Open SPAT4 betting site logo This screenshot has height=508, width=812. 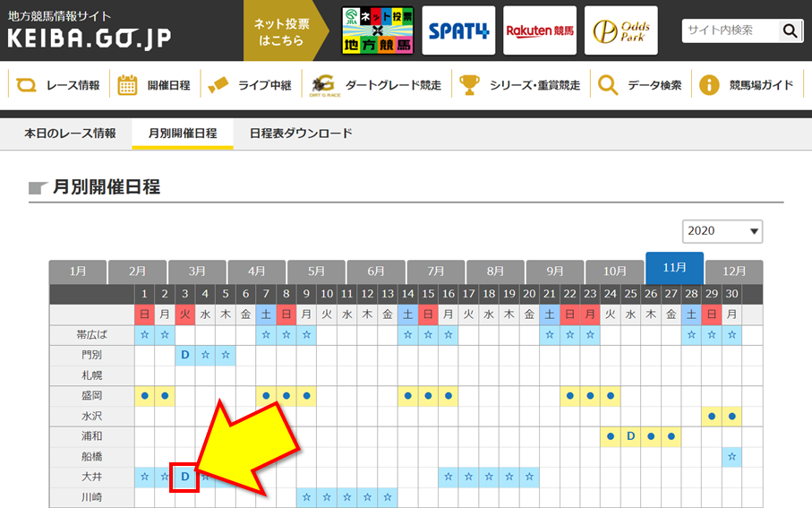458,31
